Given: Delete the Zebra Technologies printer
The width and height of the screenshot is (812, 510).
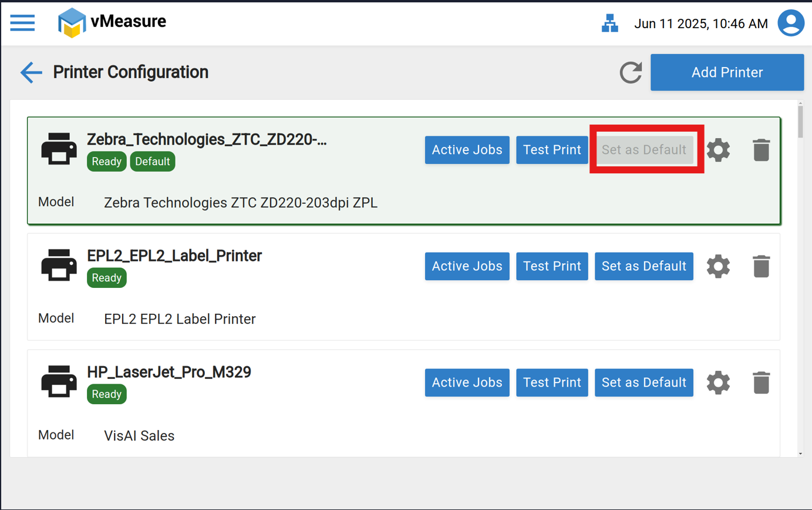Looking at the screenshot, I should 761,150.
